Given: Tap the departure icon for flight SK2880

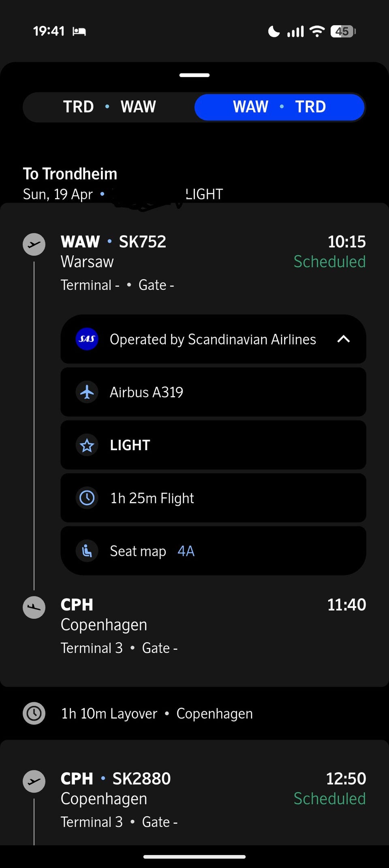Looking at the screenshot, I should (x=34, y=781).
